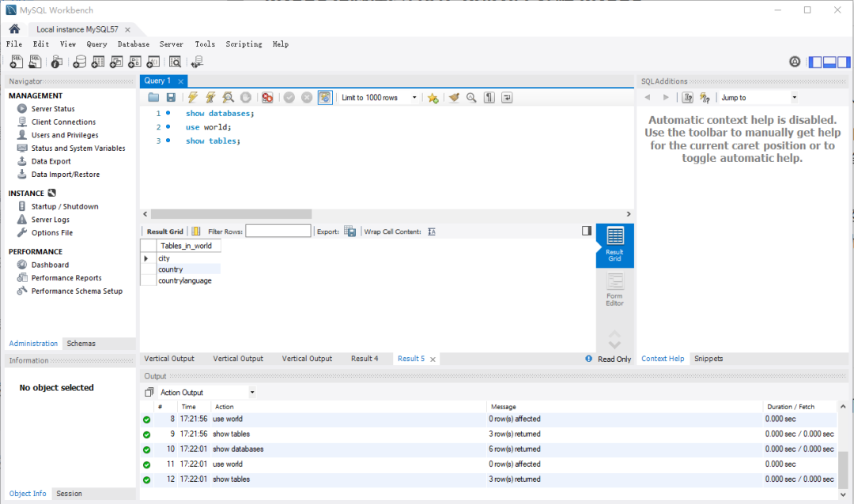This screenshot has width=854, height=504.
Task: Click the Rollback X icon
Action: coord(307,97)
